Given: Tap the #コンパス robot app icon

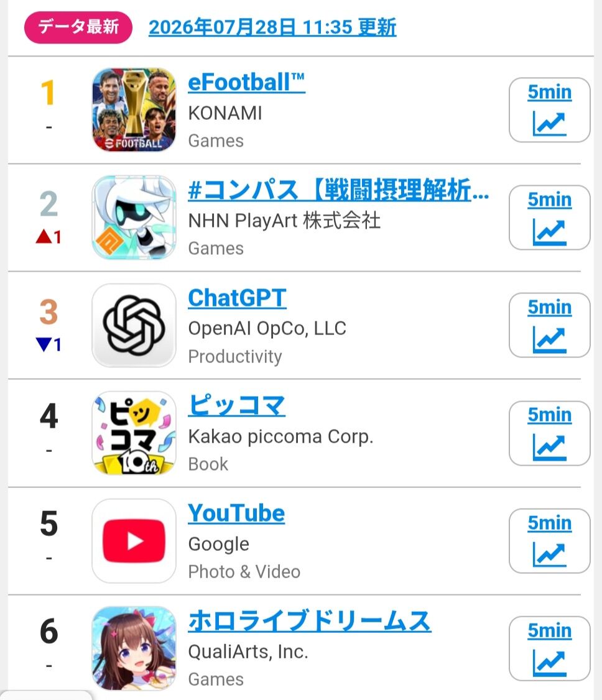Looking at the screenshot, I should coord(134,218).
